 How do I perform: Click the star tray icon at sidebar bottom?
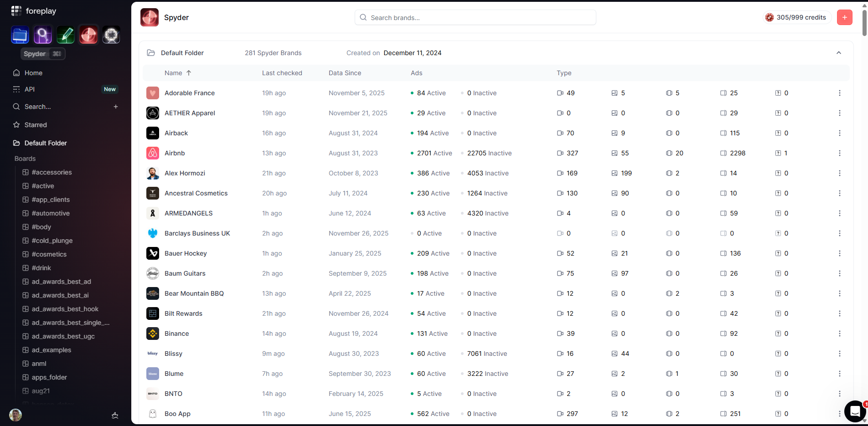(x=115, y=415)
